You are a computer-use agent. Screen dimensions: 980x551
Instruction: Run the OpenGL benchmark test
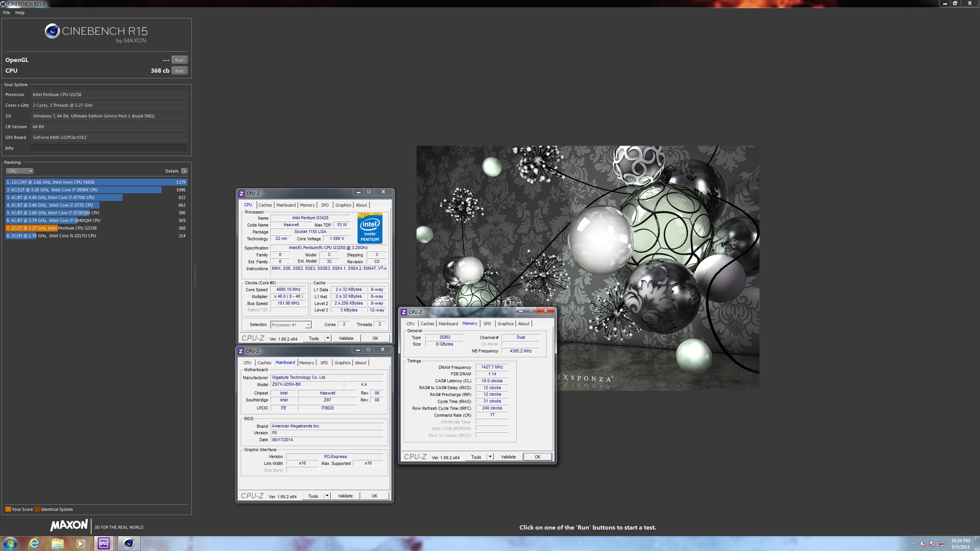coord(179,60)
